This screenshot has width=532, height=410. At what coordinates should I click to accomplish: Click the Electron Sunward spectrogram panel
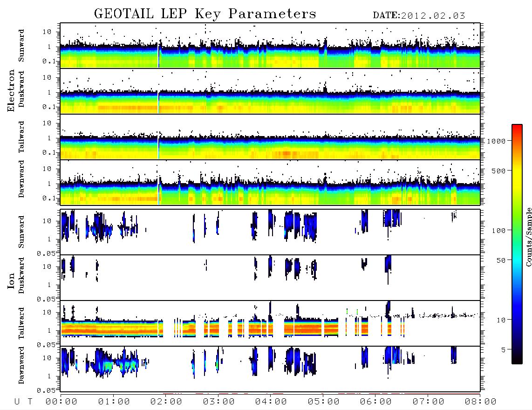[270, 46]
